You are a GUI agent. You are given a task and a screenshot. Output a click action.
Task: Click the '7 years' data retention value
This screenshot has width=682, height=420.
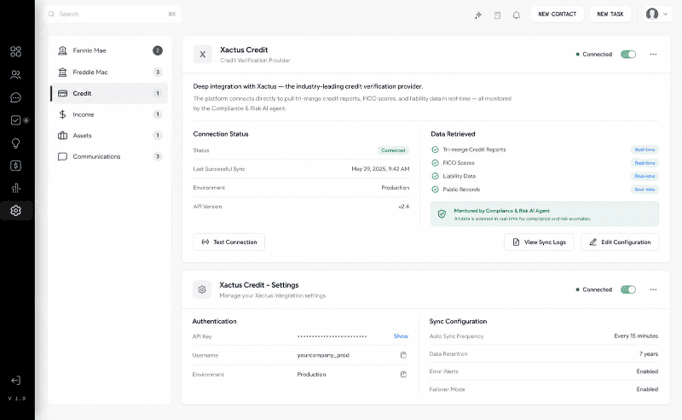tap(649, 354)
